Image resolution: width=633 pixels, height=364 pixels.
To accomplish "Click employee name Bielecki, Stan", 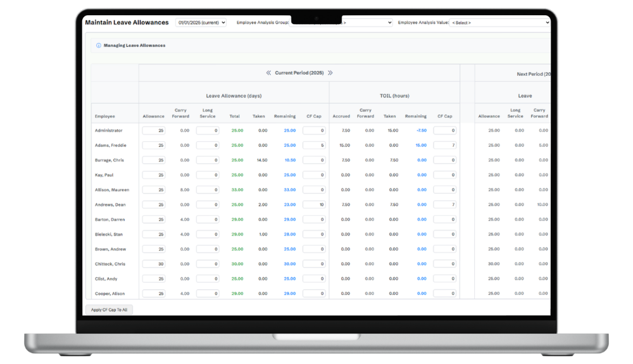I will 109,234.
